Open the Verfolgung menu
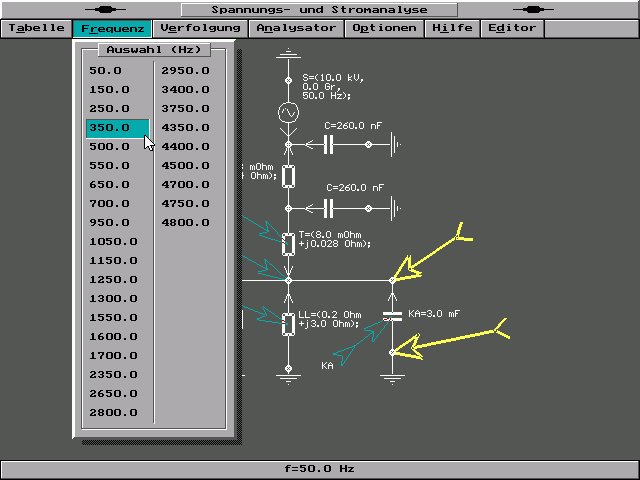Image resolution: width=640 pixels, height=480 pixels. pos(200,28)
